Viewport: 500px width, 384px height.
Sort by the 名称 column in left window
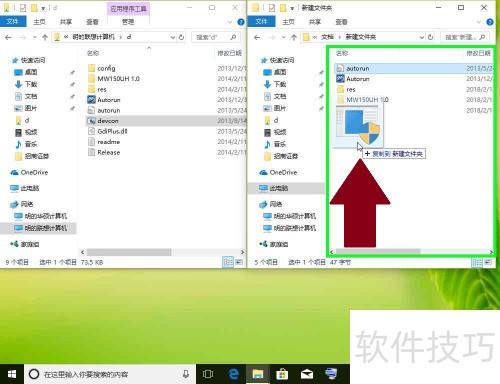click(93, 53)
